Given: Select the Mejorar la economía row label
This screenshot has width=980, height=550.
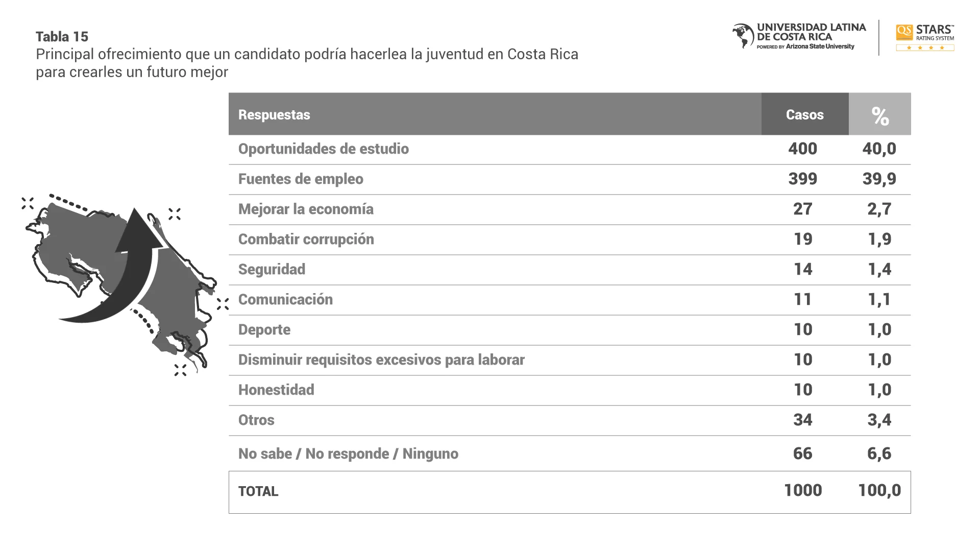Looking at the screenshot, I should click(306, 209).
